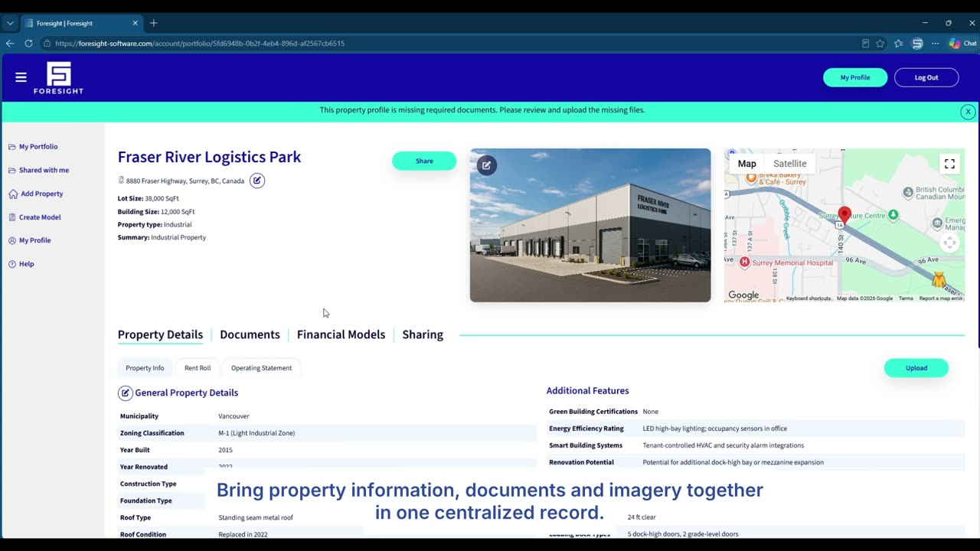This screenshot has height=551, width=980.
Task: Open the hamburger navigation menu
Action: point(21,77)
